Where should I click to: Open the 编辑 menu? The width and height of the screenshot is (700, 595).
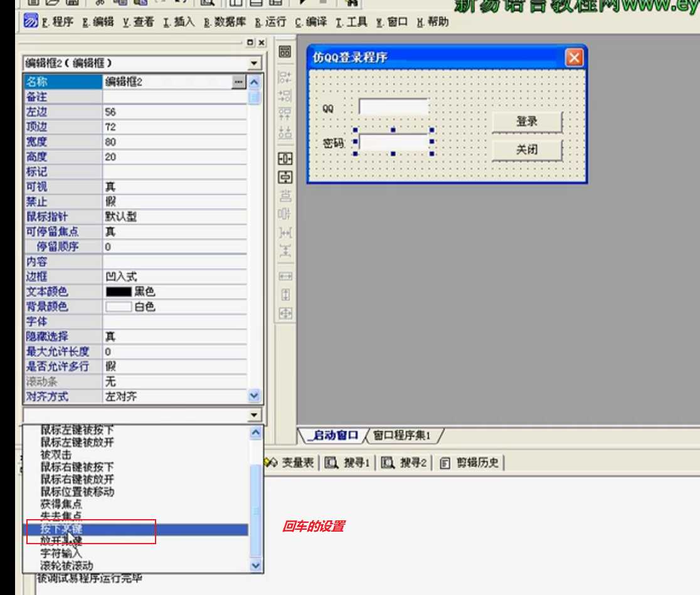98,21
